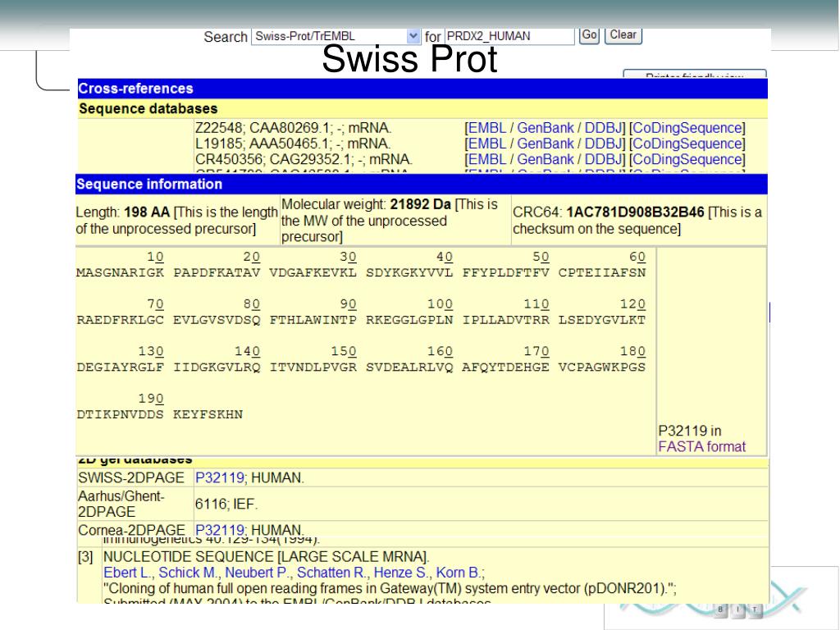The image size is (840, 630).
Task: Click sequence block 'VDGAFKEVKL'
Action: (313, 272)
